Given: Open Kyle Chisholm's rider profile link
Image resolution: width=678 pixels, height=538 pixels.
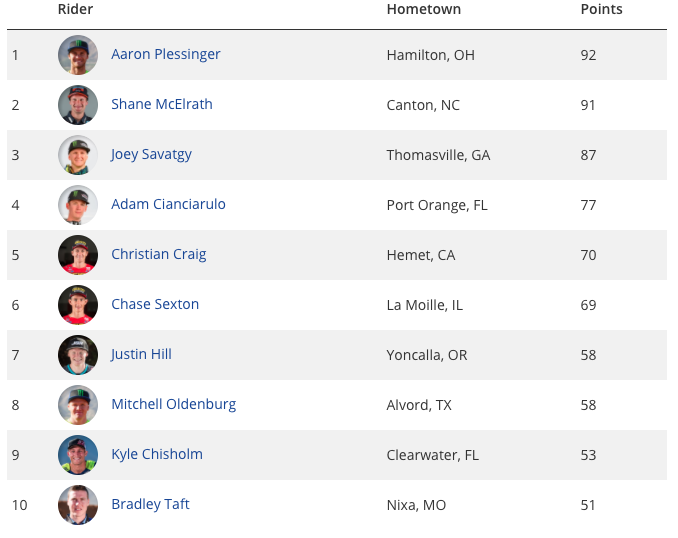Looking at the screenshot, I should pyautogui.click(x=157, y=454).
